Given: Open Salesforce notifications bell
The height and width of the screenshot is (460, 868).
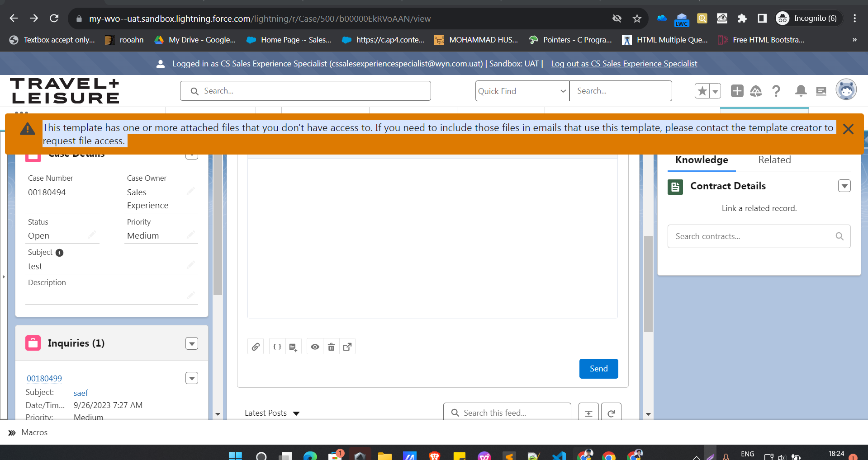Looking at the screenshot, I should coord(801,91).
